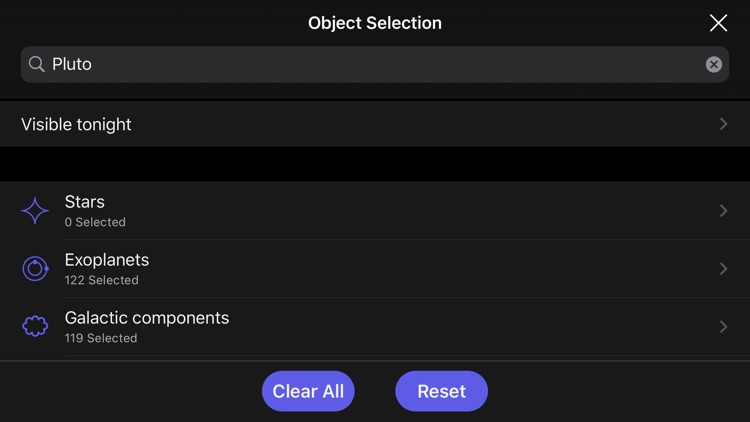The width and height of the screenshot is (750, 422).
Task: Expand the Visible tonight chevron
Action: (x=723, y=124)
